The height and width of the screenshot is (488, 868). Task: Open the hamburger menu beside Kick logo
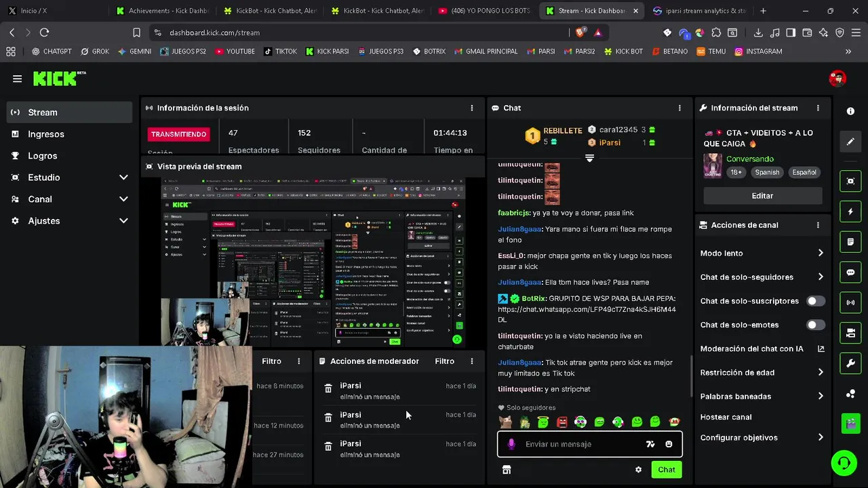point(17,79)
